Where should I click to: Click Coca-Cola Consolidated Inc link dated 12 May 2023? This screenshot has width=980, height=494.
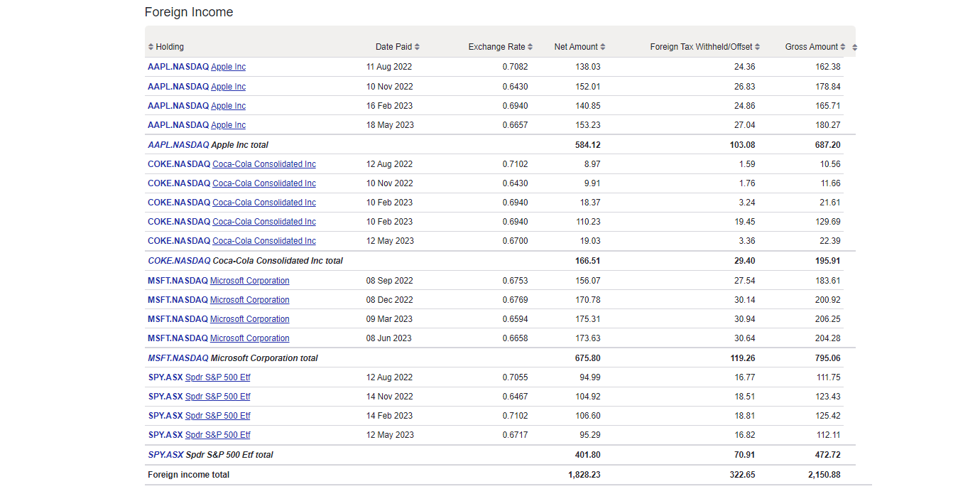[263, 240]
